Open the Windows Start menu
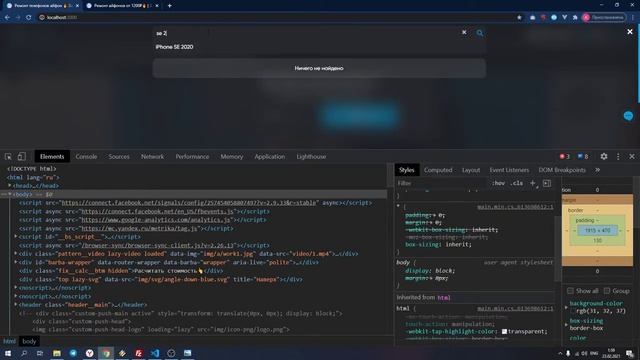 (8, 353)
